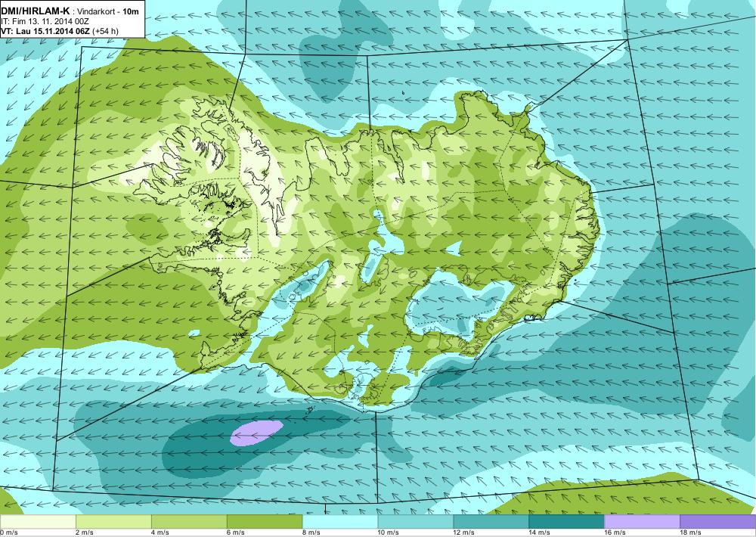
Task: Click the '18 m/s' legend label
Action: pyautogui.click(x=690, y=532)
